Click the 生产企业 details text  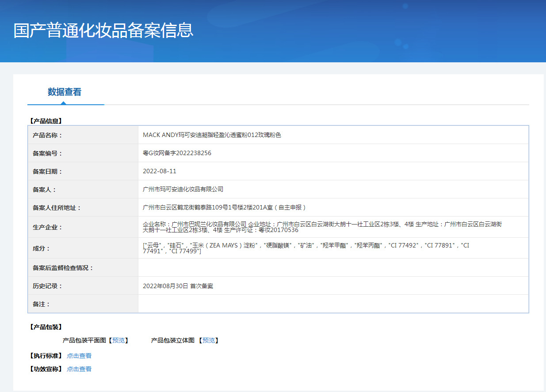323,227
